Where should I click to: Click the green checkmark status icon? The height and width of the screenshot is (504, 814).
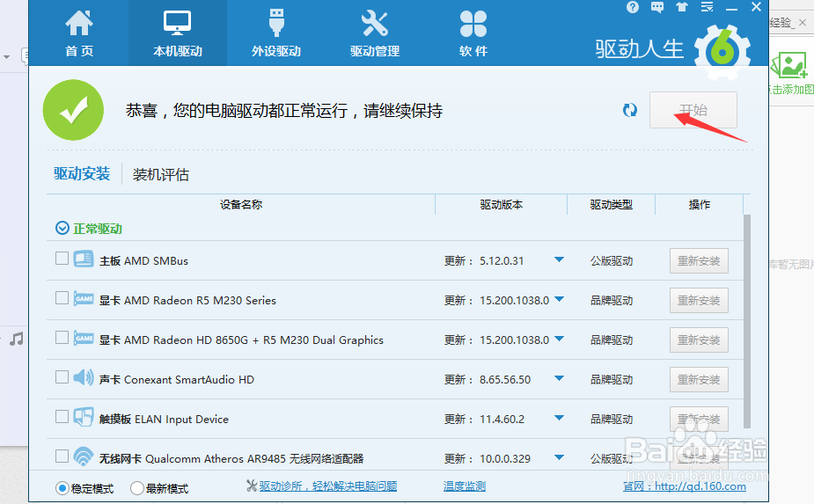(x=73, y=110)
